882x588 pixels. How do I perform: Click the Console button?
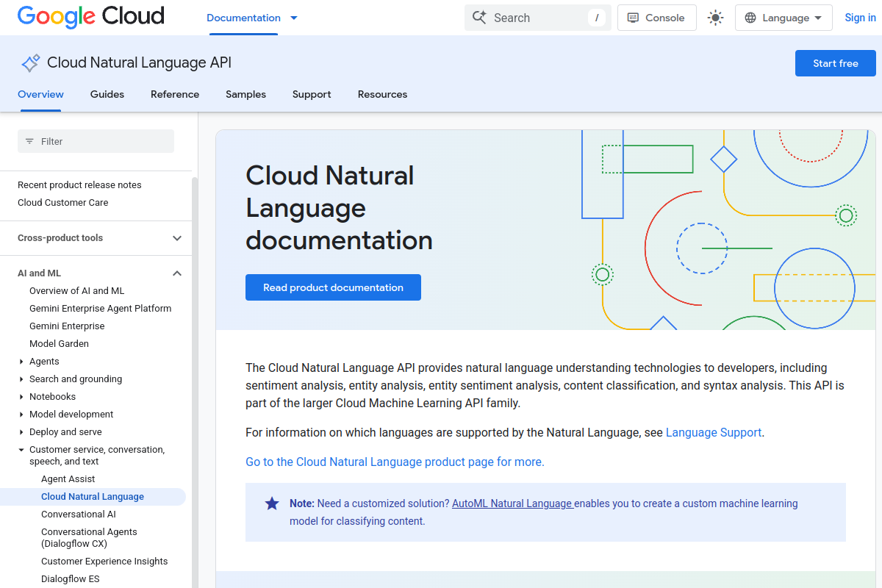click(x=657, y=18)
